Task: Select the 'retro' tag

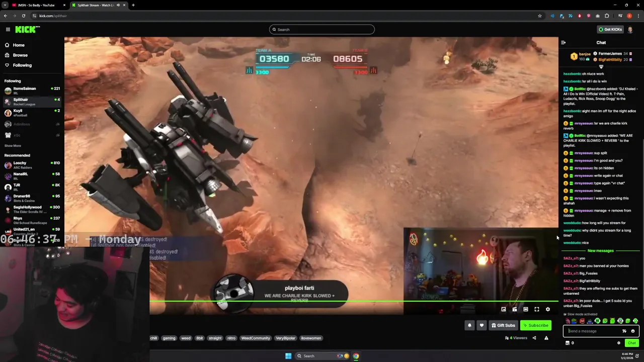Action: coord(231,338)
